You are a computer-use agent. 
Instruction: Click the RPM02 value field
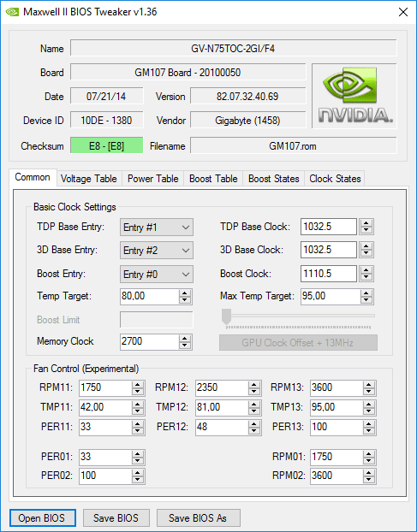[337, 476]
